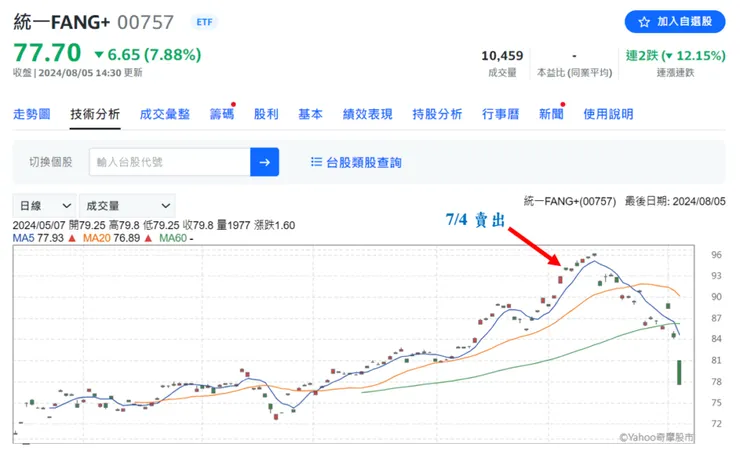Open the 籌碼 tab
Screen dimensions: 740x451
pyautogui.click(x=222, y=114)
